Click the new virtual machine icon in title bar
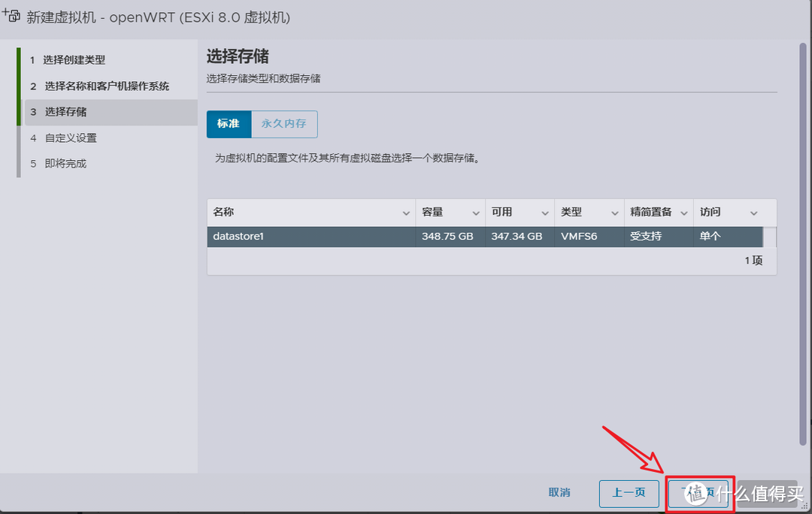The width and height of the screenshot is (812, 514). 11,15
